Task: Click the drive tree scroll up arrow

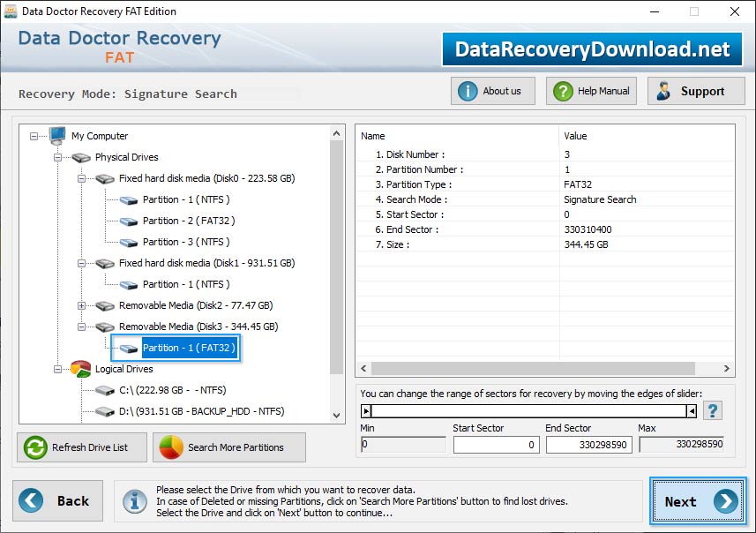Action: click(336, 133)
